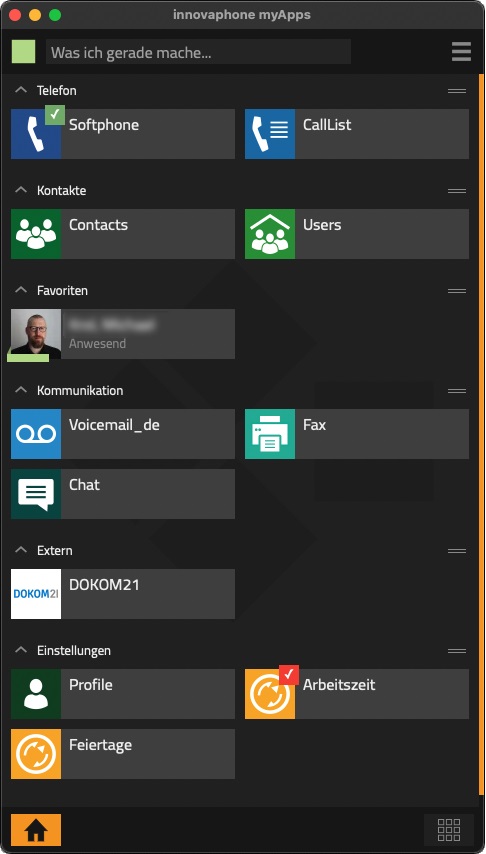
Task: Open the Profile person icon
Action: (x=36, y=694)
